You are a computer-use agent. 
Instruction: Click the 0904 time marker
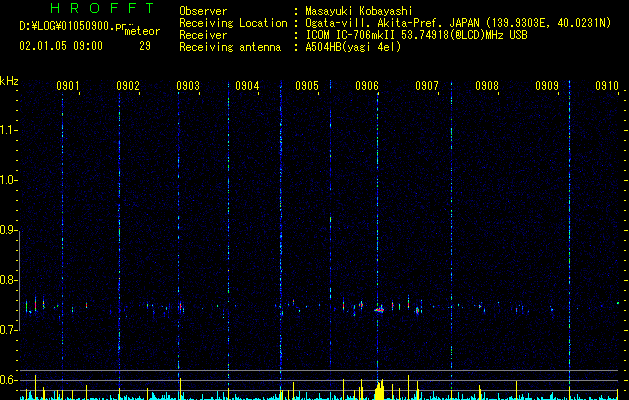pyautogui.click(x=247, y=86)
